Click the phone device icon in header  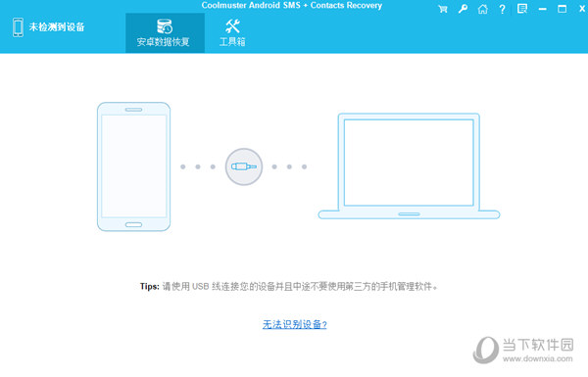tap(18, 27)
